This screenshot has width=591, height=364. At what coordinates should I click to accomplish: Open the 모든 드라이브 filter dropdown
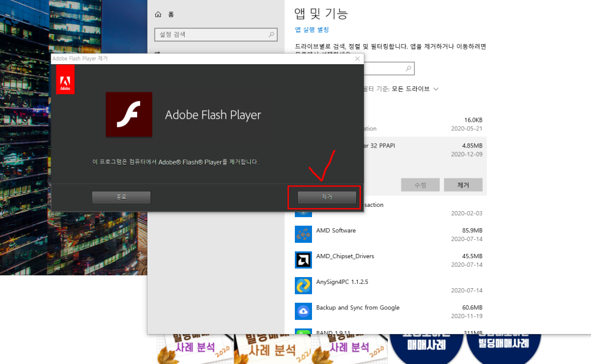415,89
